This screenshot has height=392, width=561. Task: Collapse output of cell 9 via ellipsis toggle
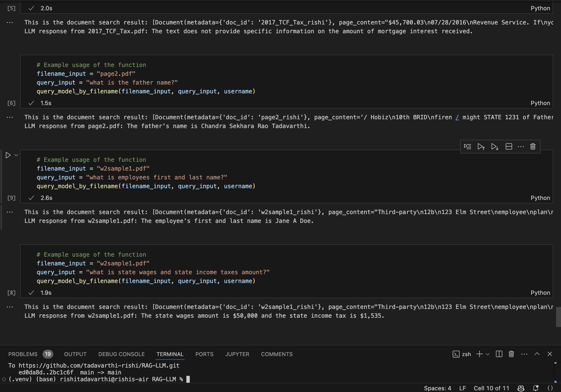(x=10, y=212)
